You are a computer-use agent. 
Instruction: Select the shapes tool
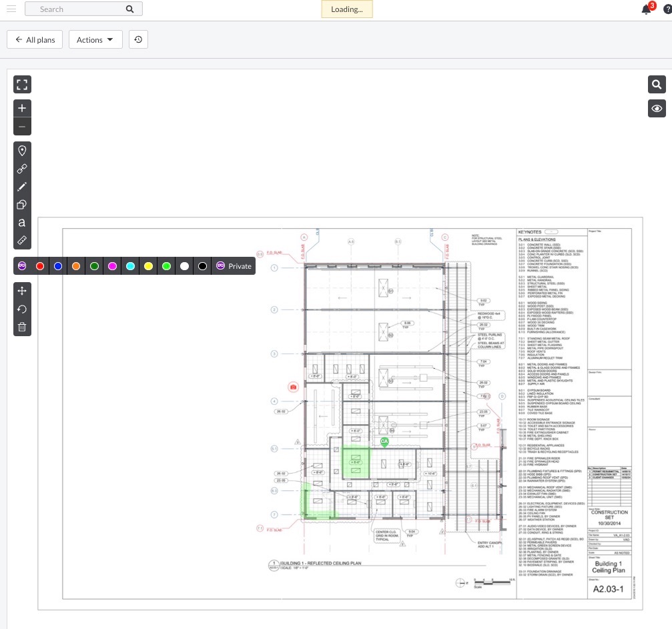coord(22,204)
